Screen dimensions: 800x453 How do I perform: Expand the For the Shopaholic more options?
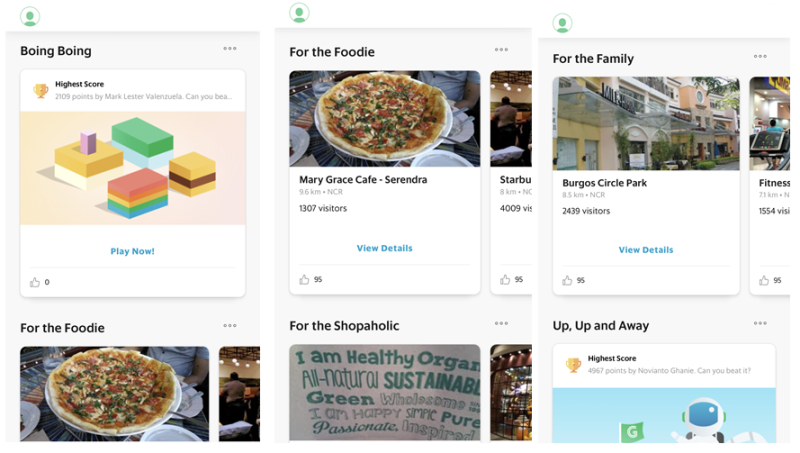(500, 324)
